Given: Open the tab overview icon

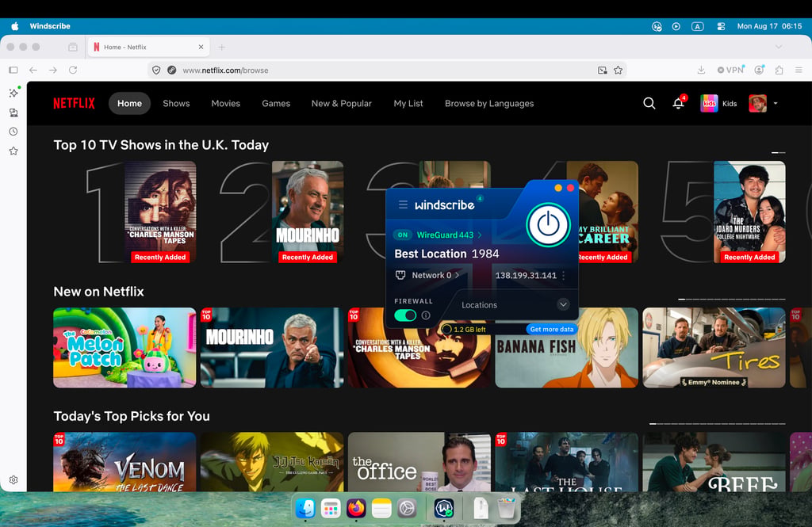Looking at the screenshot, I should click(73, 47).
